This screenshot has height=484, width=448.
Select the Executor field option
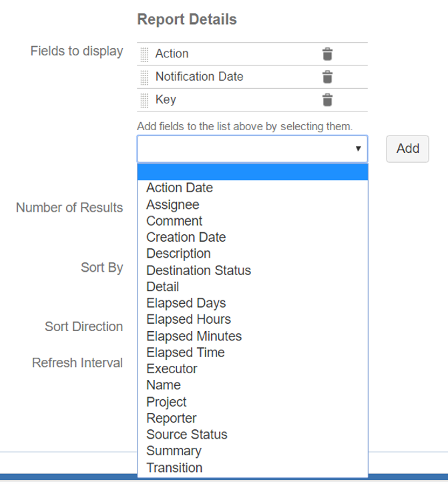click(x=172, y=369)
